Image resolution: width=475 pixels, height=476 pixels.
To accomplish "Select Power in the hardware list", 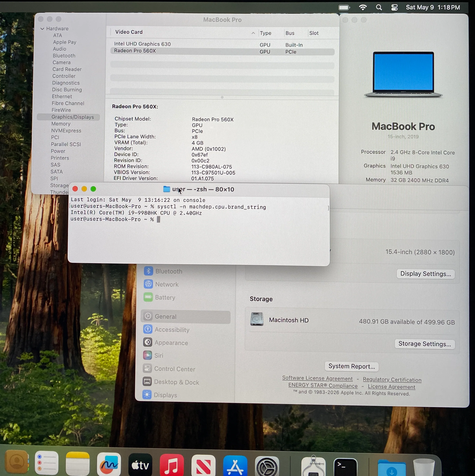I will coord(58,151).
